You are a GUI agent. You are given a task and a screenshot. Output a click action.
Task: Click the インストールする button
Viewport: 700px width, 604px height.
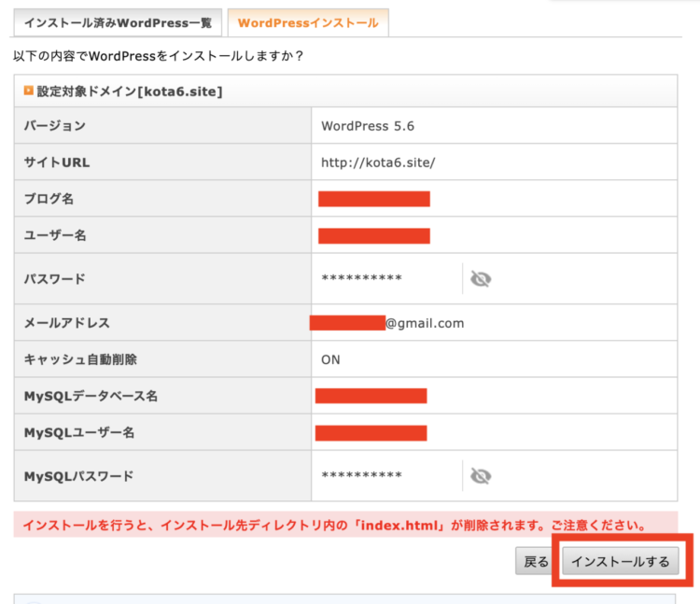click(x=621, y=561)
